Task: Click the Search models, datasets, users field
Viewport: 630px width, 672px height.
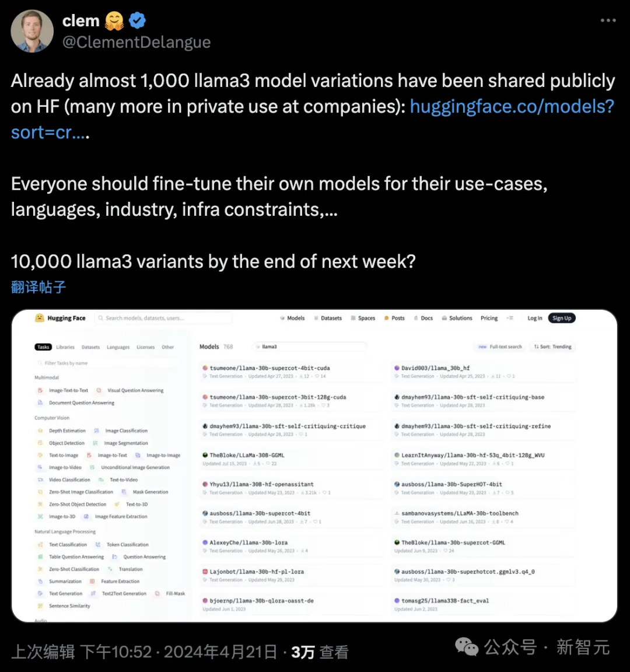Action: tap(163, 318)
